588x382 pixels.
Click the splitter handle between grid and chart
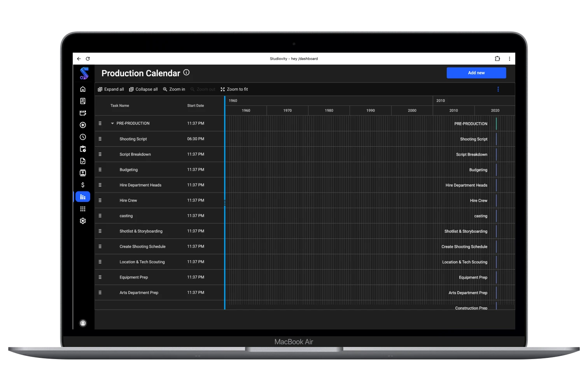click(225, 203)
